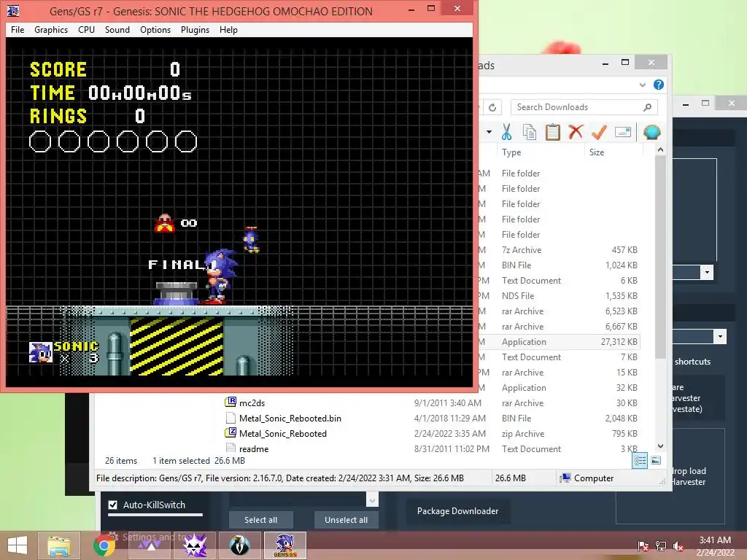Sort files by the Size column header
Screen dimensions: 747x560
pyautogui.click(x=597, y=152)
